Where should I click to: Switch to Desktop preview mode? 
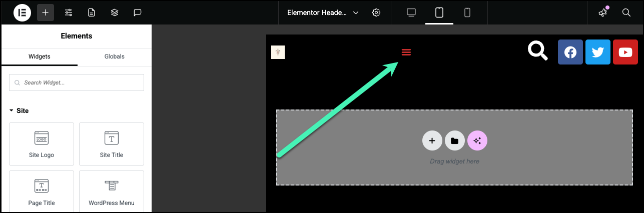click(x=411, y=12)
